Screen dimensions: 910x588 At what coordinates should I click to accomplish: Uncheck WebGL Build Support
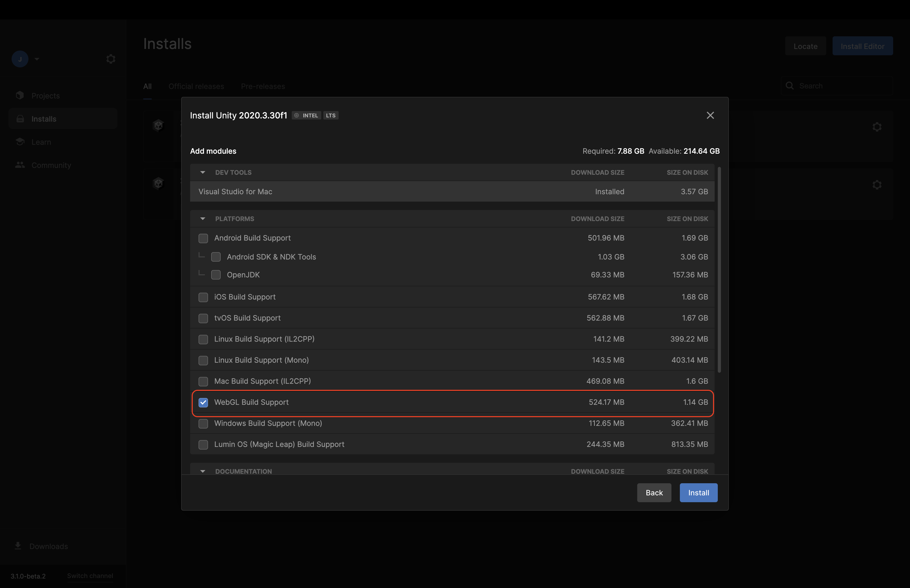click(203, 402)
